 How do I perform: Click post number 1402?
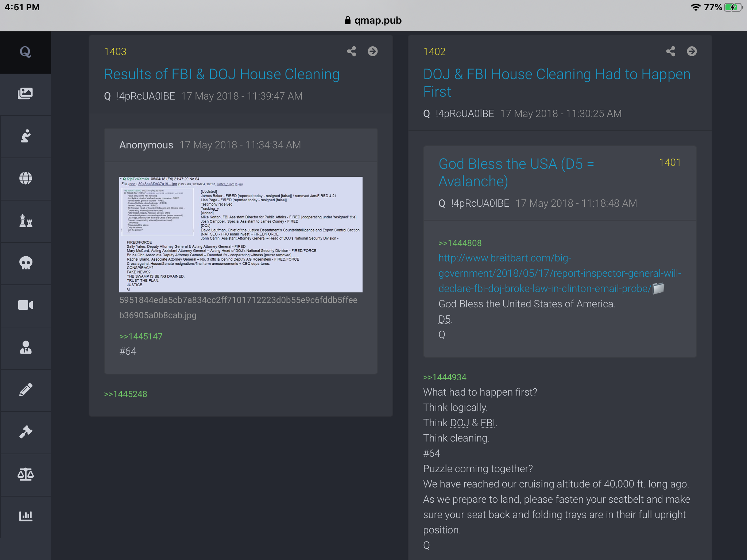pos(434,52)
